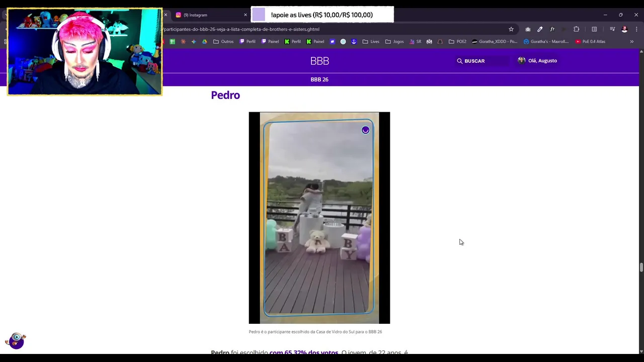This screenshot has height=362, width=644.
Task: Show more bookmarks with the chevron
Action: [631, 42]
